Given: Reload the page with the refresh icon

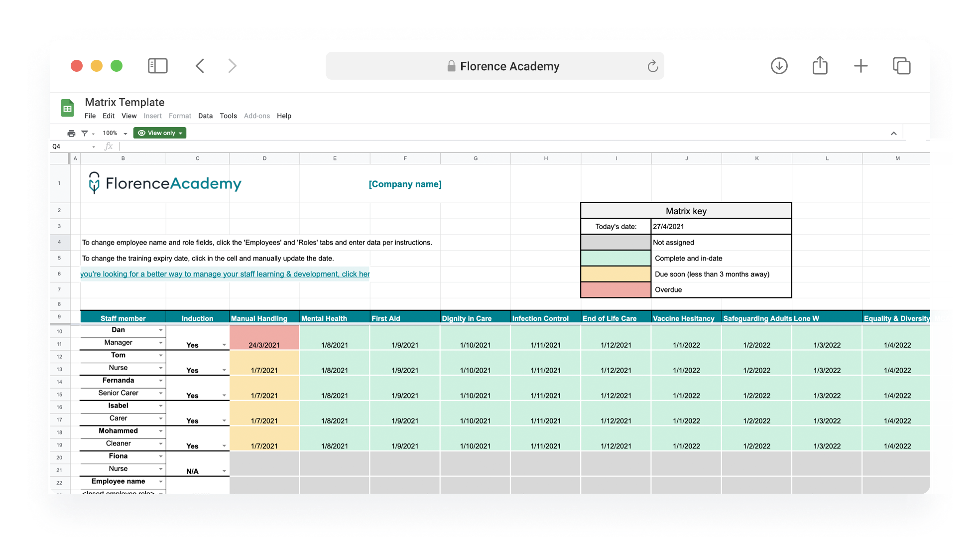Looking at the screenshot, I should (652, 66).
